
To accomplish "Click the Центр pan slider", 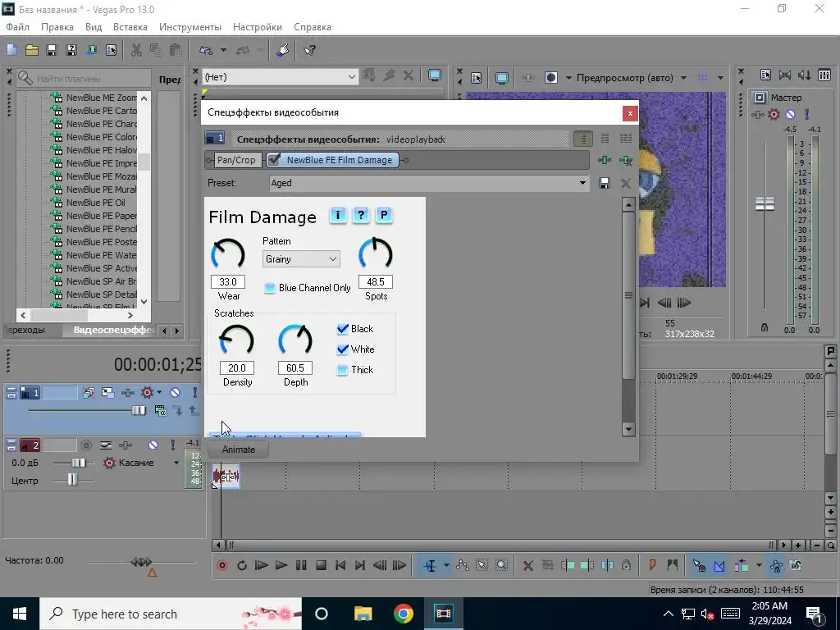I will (72, 480).
